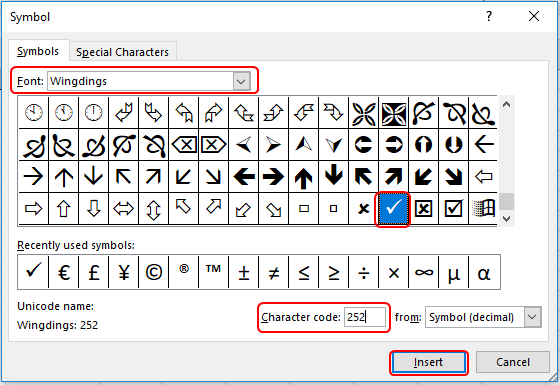Click the Wingdings font name field
The image size is (560, 385).
click(141, 81)
